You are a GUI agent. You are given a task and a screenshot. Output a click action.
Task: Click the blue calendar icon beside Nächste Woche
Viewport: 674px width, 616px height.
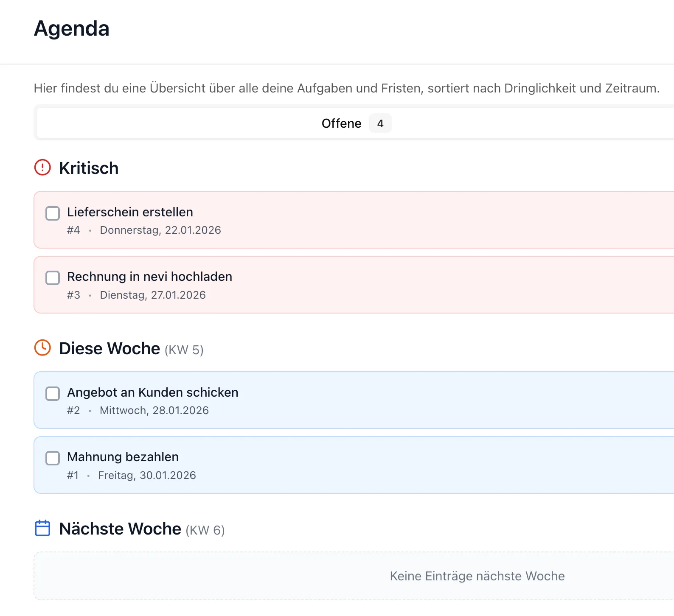pos(42,528)
